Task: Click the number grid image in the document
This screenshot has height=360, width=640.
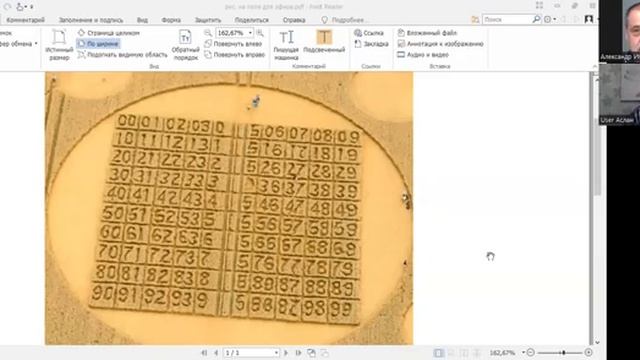Action: tap(229, 208)
